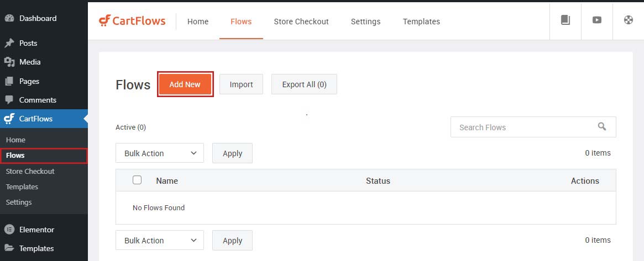Open Media in the WordPress sidebar
This screenshot has height=261, width=644.
[30, 62]
